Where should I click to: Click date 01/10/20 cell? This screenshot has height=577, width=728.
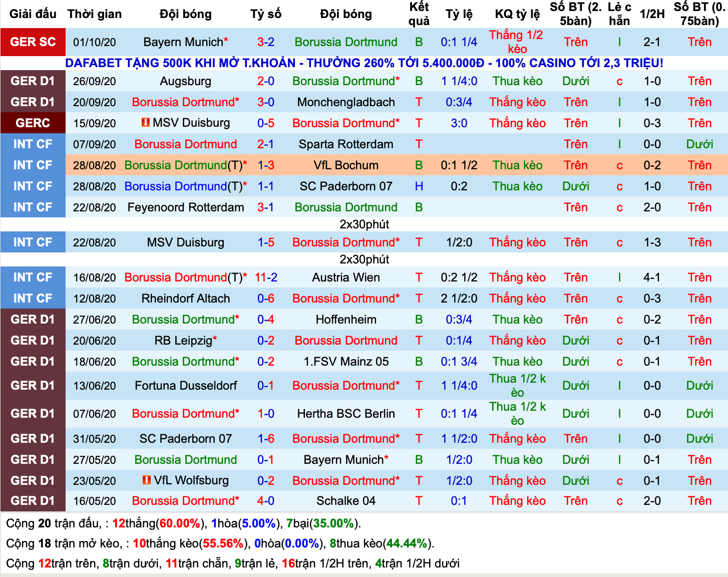point(95,42)
